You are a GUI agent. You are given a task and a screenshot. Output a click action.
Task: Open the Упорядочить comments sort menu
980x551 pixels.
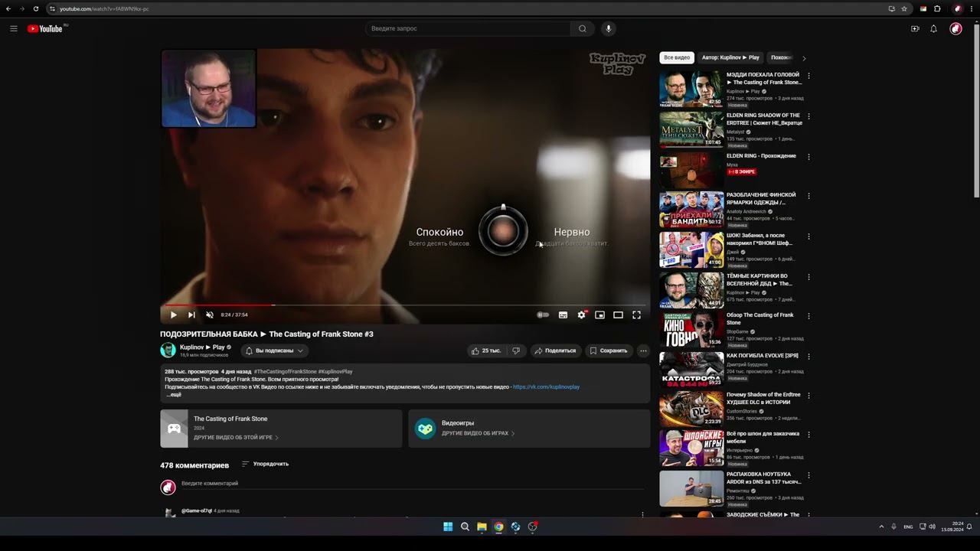click(x=265, y=464)
